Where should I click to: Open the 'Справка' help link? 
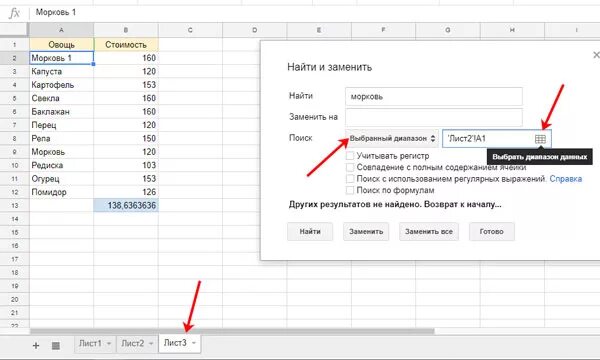click(566, 179)
